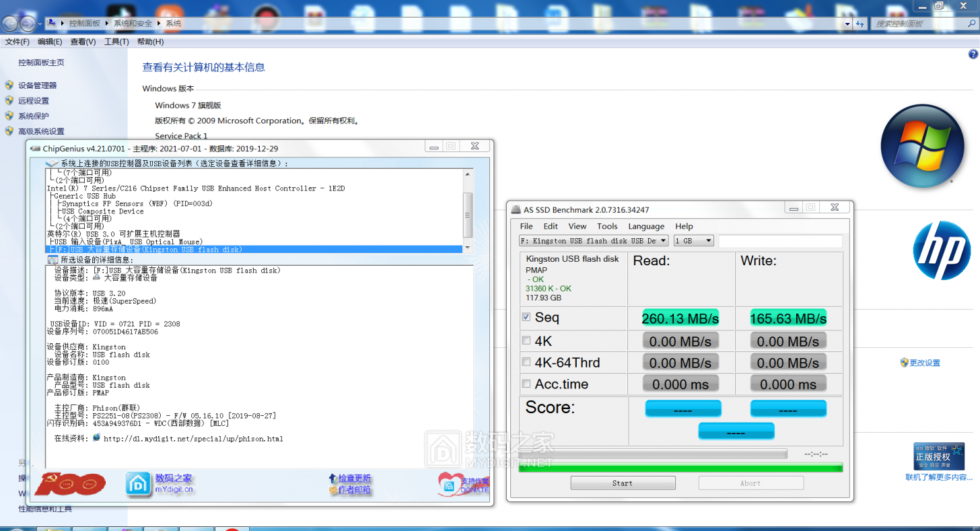980x531 pixels.
Task: Open the 1 GB test size dropdown
Action: (693, 240)
